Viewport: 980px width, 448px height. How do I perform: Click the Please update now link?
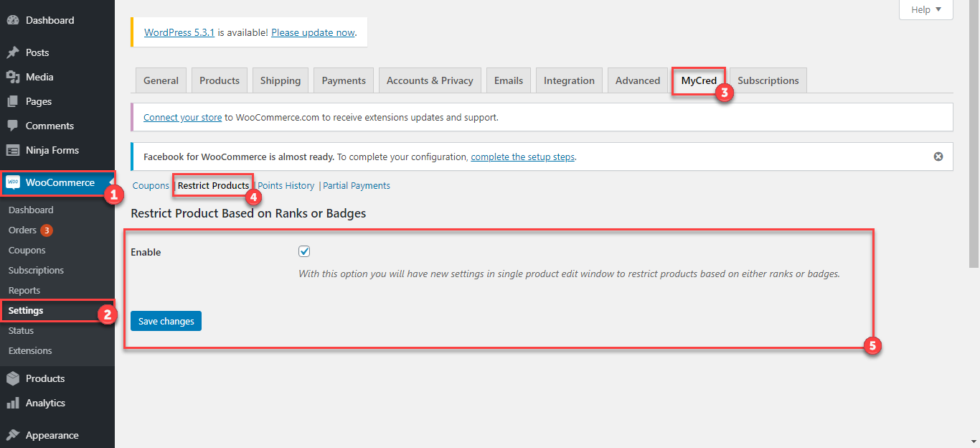[314, 32]
